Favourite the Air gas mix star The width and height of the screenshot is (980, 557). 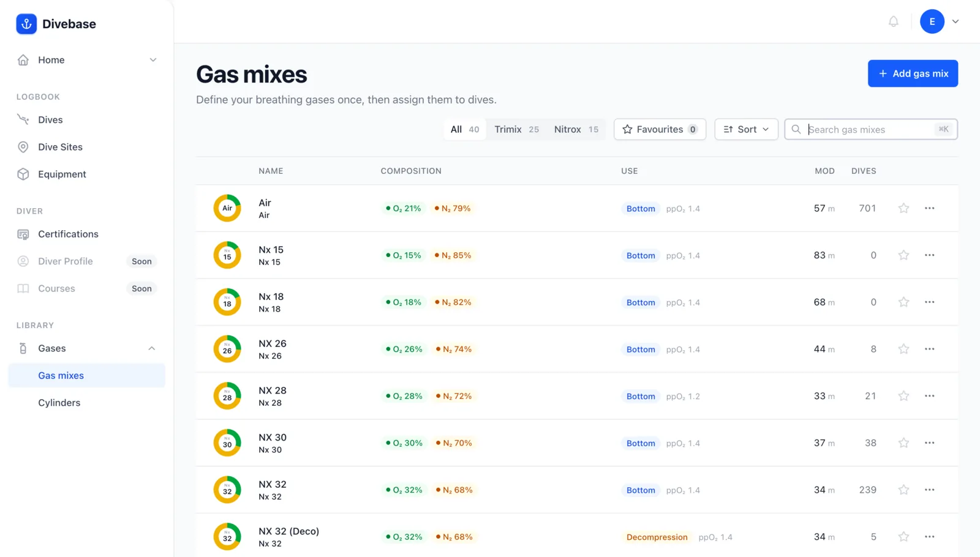click(903, 208)
